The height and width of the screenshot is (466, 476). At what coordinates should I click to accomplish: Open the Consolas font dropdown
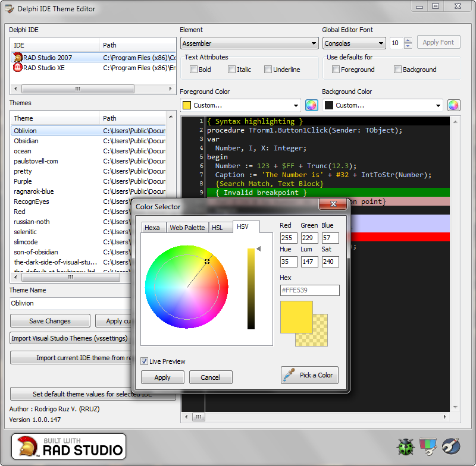(354, 43)
